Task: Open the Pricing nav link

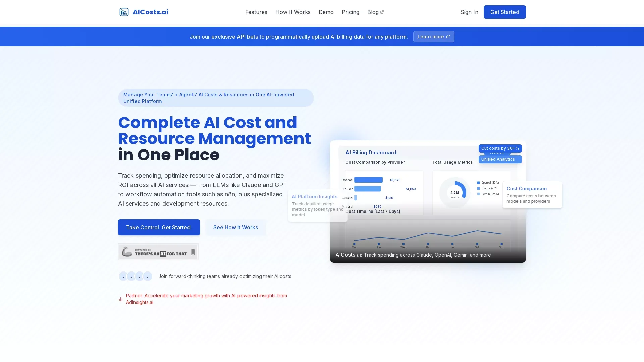Action: [350, 12]
